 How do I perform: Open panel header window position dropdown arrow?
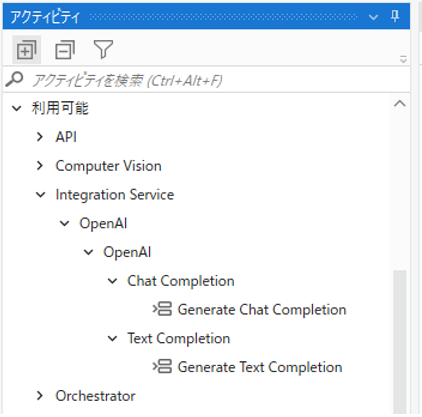373,17
